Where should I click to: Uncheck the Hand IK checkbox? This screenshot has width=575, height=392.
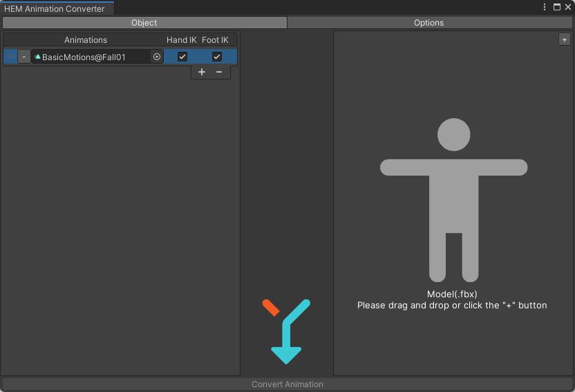(182, 57)
